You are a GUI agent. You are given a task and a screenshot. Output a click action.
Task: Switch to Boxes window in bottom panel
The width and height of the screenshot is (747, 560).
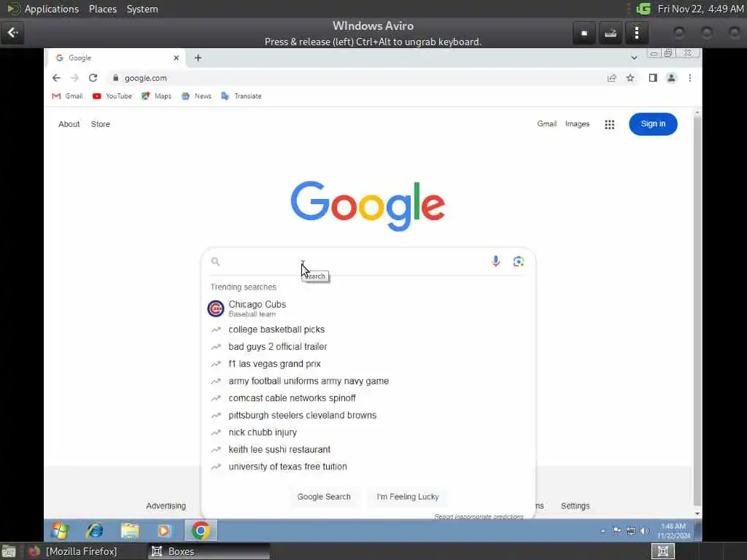tap(209, 551)
